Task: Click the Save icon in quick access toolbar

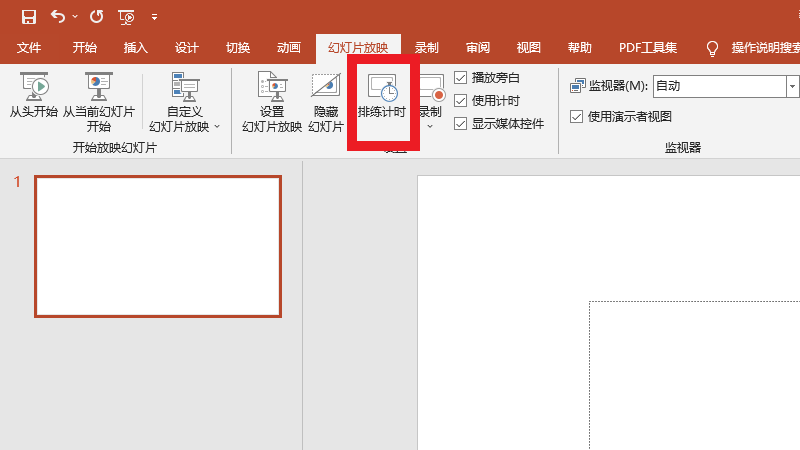Action: pyautogui.click(x=28, y=16)
